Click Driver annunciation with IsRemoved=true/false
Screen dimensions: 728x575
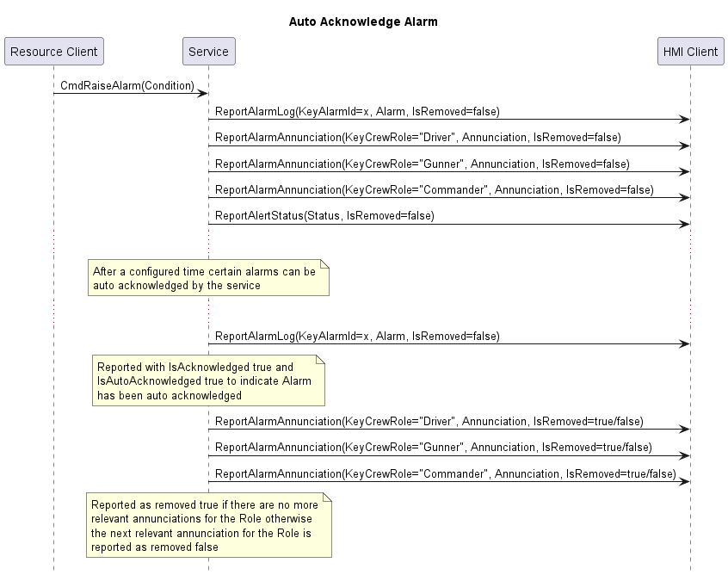point(429,422)
